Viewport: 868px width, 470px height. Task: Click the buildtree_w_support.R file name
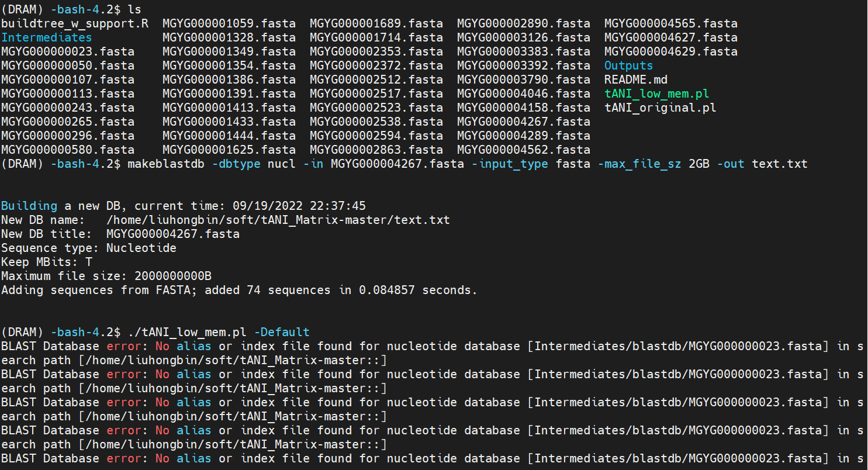tap(74, 23)
